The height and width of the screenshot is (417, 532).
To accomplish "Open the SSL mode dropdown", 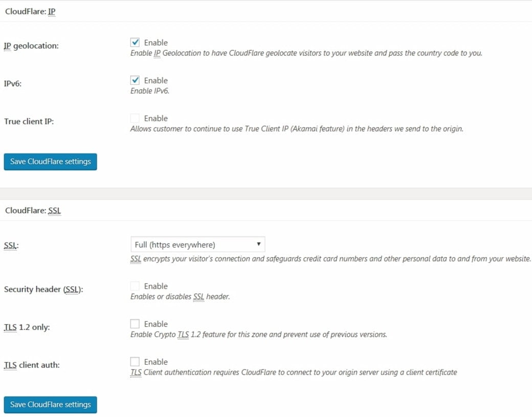I will click(198, 245).
